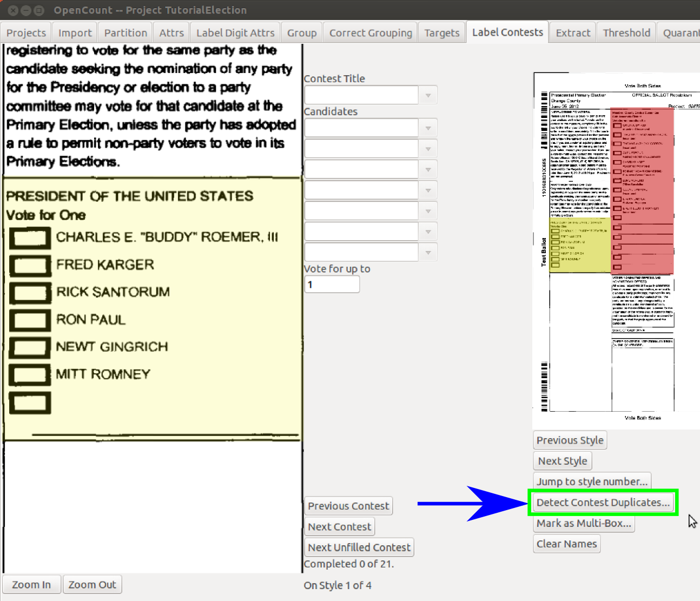Expand the first Candidates dropdown arrow
The width and height of the screenshot is (700, 601).
[428, 128]
